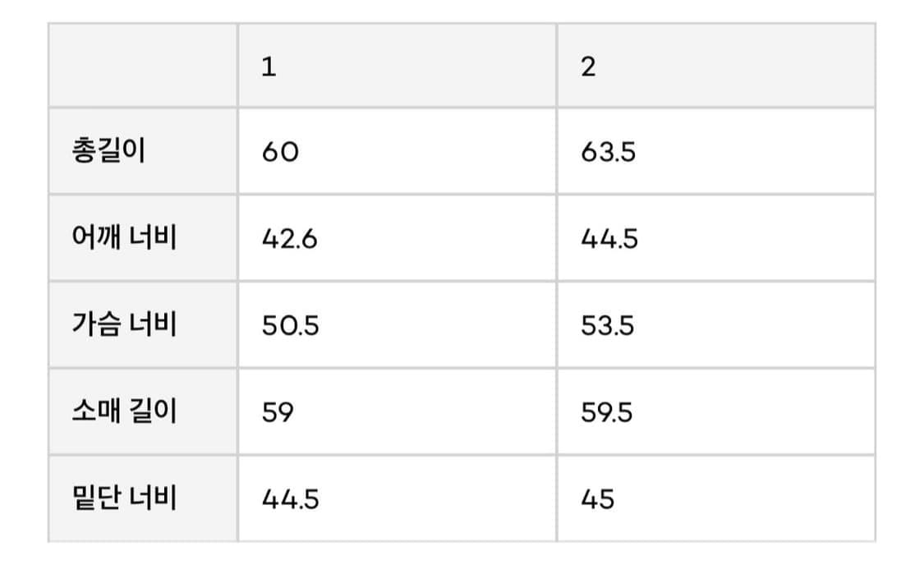Click the digit 2 in the header
This screenshot has width=924, height=574.
(588, 67)
